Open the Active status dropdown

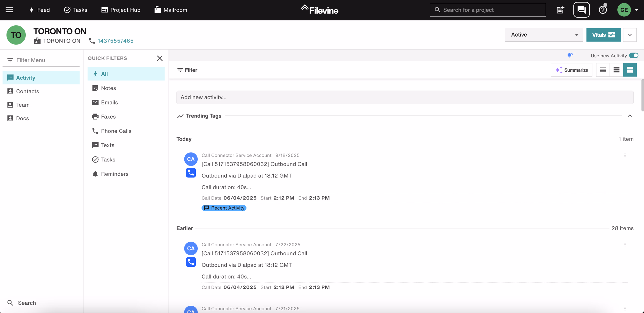click(x=544, y=35)
